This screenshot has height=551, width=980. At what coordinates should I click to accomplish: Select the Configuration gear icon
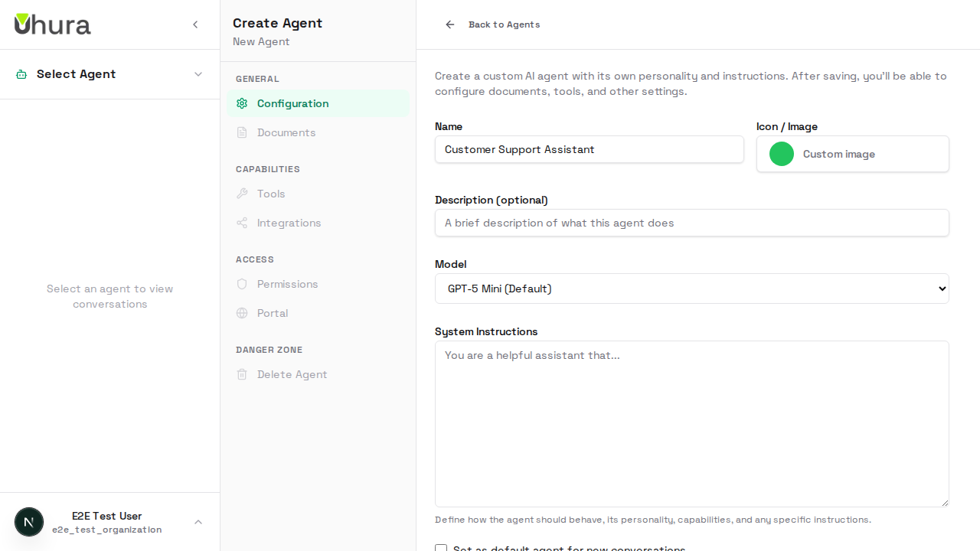[242, 103]
